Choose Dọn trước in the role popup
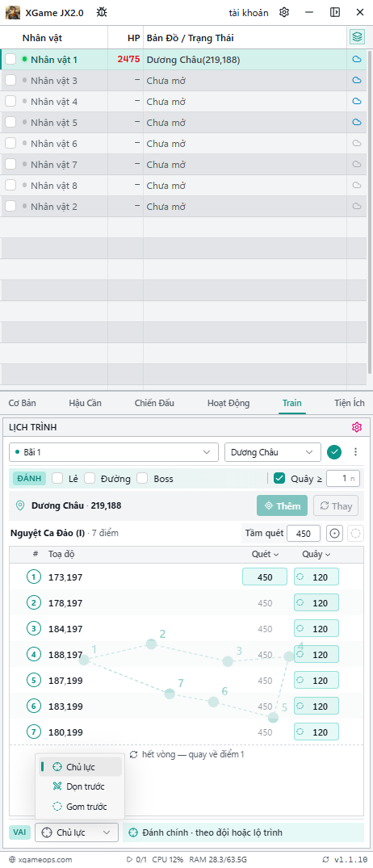This screenshot has width=373, height=868. pyautogui.click(x=80, y=786)
